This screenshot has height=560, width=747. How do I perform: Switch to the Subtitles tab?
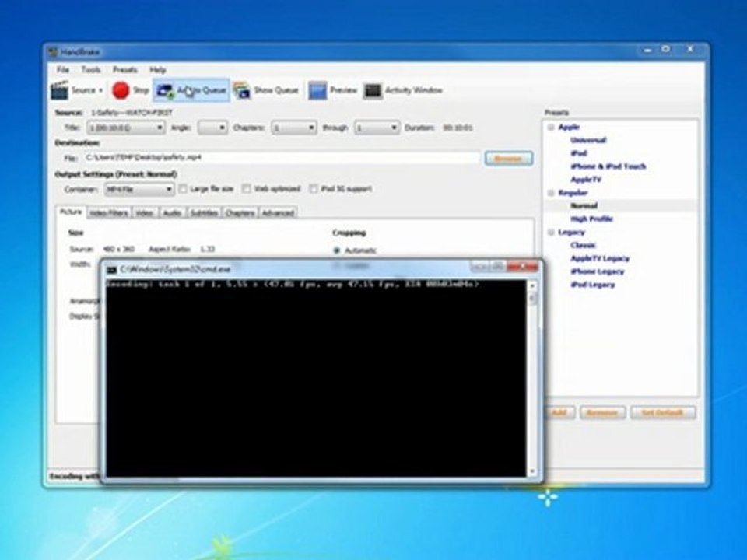pyautogui.click(x=204, y=213)
